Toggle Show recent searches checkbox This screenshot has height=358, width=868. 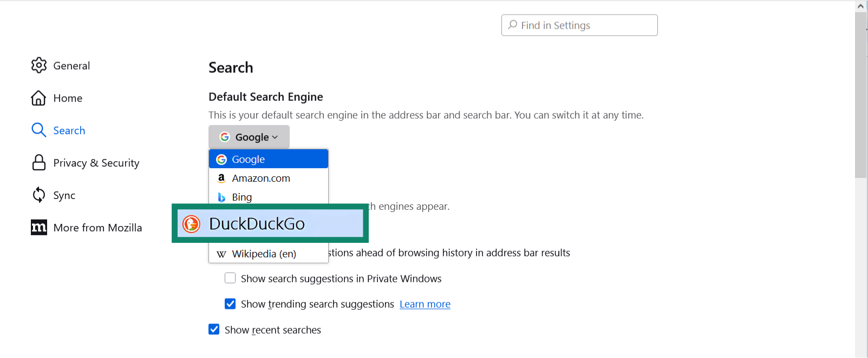(x=214, y=330)
